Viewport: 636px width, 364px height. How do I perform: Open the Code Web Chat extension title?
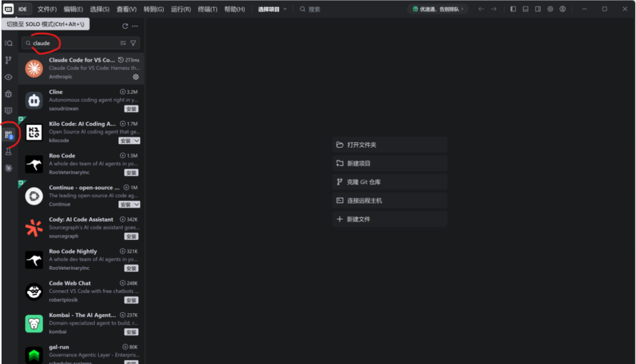[69, 283]
